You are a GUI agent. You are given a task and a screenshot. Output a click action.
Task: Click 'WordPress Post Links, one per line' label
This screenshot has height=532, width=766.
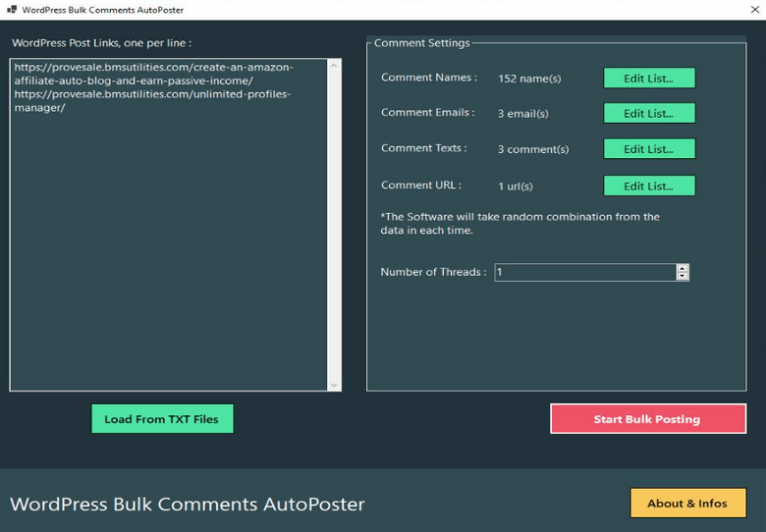click(x=101, y=43)
